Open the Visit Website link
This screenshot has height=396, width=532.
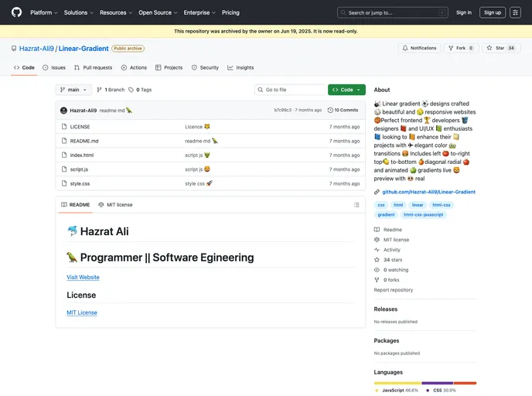pos(83,277)
